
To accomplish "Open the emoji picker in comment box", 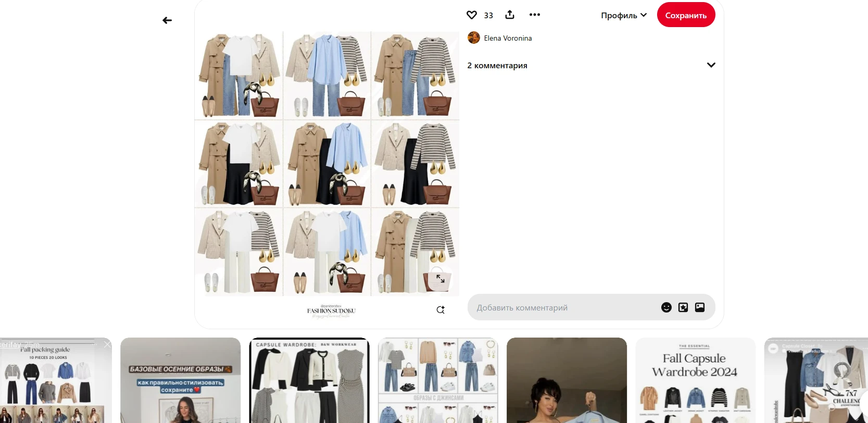I will click(x=666, y=307).
